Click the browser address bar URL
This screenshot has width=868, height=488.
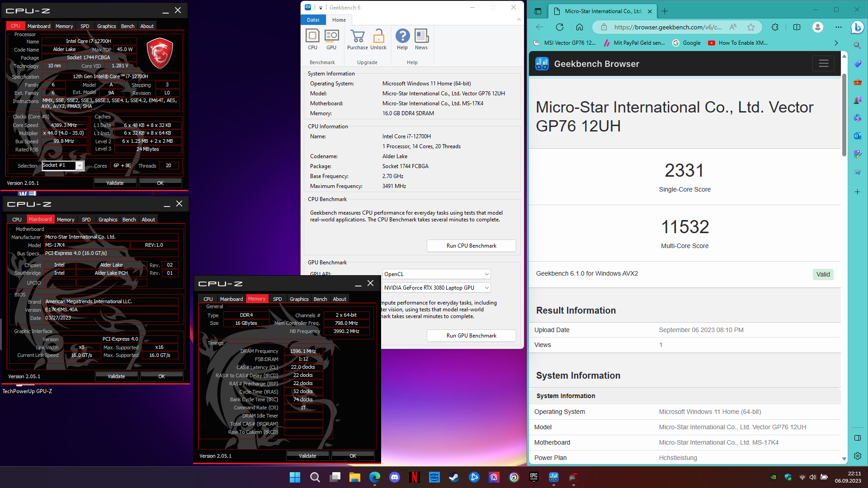tap(668, 27)
